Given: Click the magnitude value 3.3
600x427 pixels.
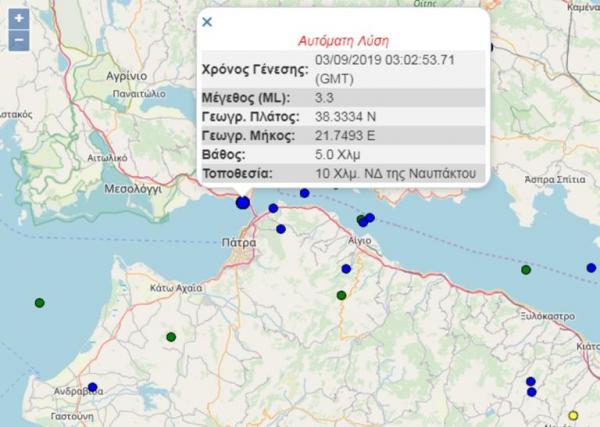Looking at the screenshot, I should pyautogui.click(x=323, y=97).
